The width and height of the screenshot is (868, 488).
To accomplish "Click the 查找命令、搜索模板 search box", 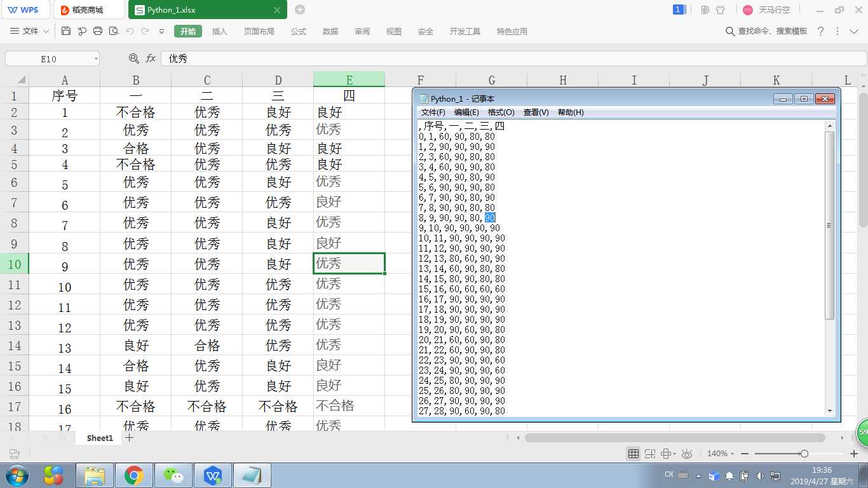I will pos(766,31).
